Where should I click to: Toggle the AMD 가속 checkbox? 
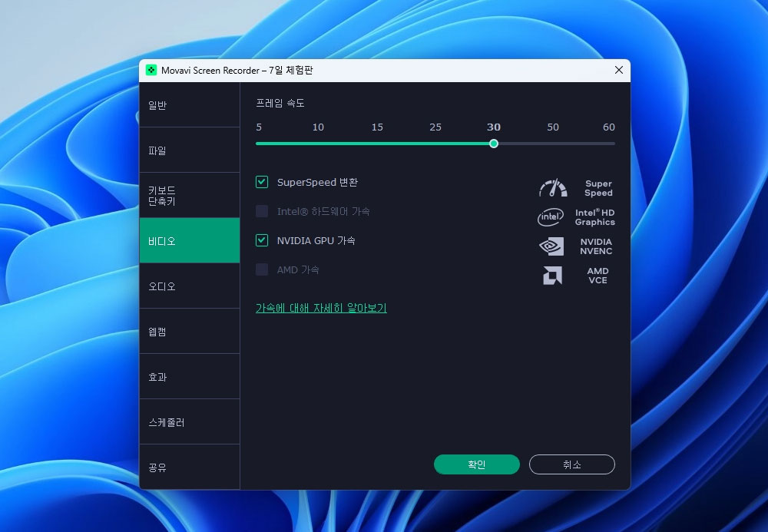pos(262,269)
